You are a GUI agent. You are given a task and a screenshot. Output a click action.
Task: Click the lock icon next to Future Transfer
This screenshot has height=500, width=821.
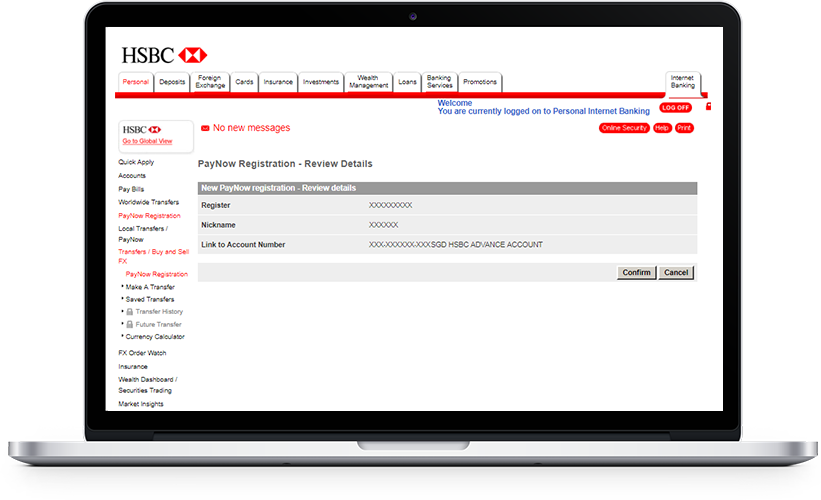pos(129,325)
